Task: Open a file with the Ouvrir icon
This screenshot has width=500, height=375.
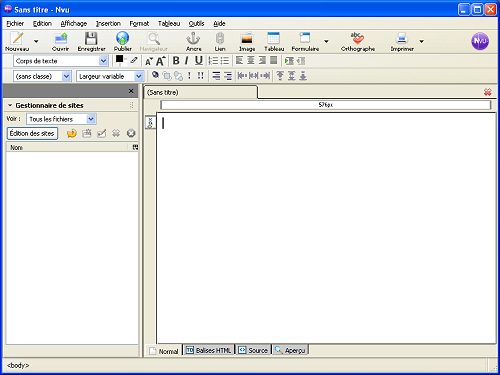Action: tap(61, 38)
